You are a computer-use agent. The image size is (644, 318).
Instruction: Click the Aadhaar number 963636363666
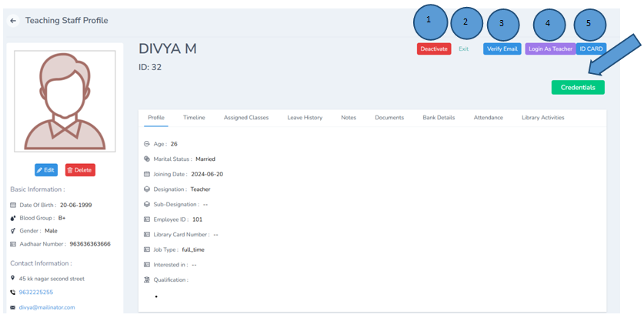tap(90, 244)
